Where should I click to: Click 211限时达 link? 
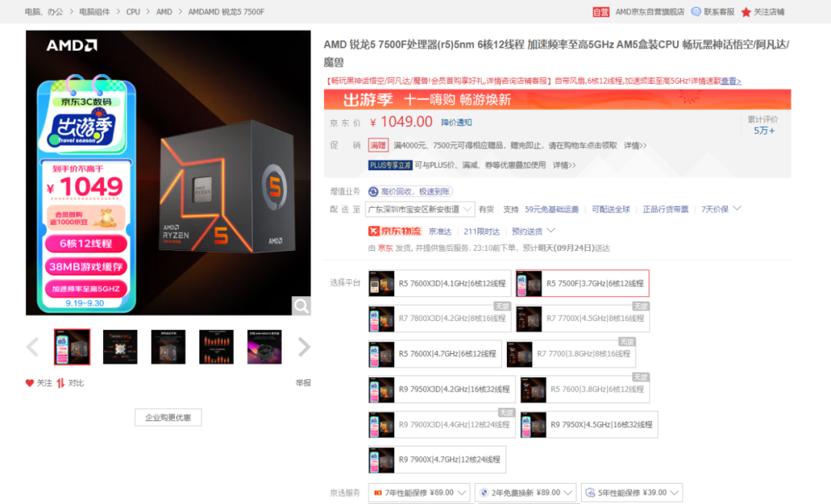[482, 231]
